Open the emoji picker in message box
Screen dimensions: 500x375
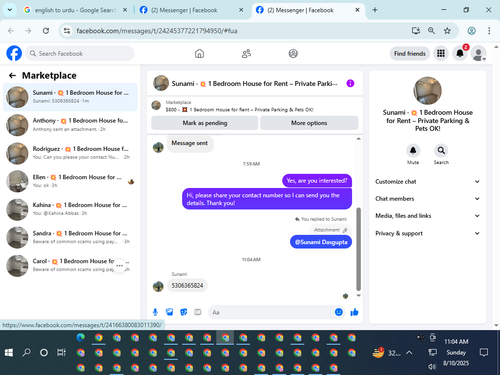(339, 312)
